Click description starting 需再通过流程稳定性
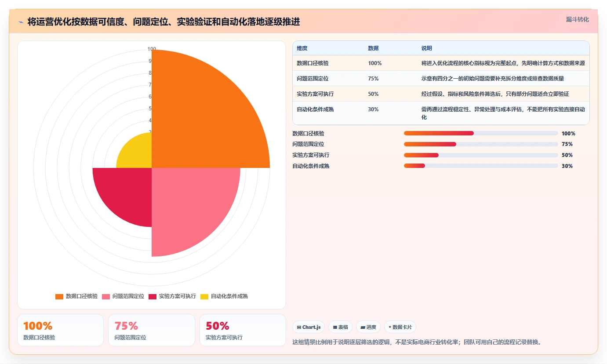 (503, 113)
